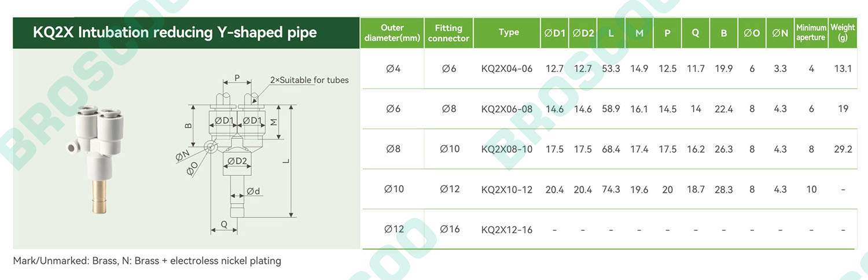Viewport: 868px width, 280px height.
Task: Click the Weight (g) column header
Action: click(842, 32)
